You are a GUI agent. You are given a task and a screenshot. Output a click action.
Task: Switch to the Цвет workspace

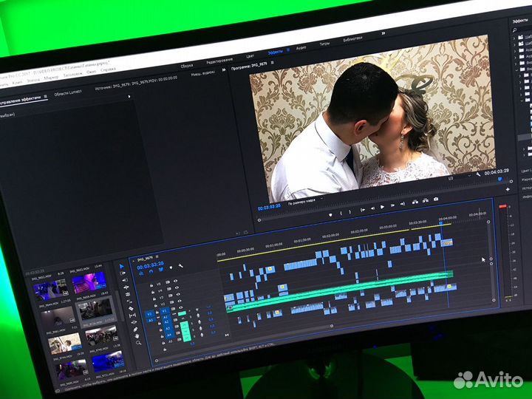[x=250, y=56]
